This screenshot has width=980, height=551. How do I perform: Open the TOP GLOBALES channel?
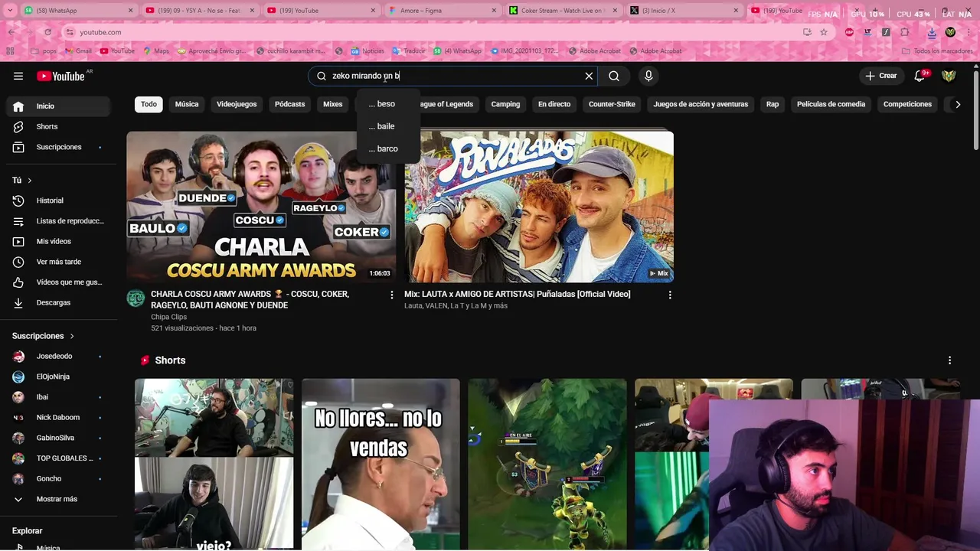click(x=59, y=458)
